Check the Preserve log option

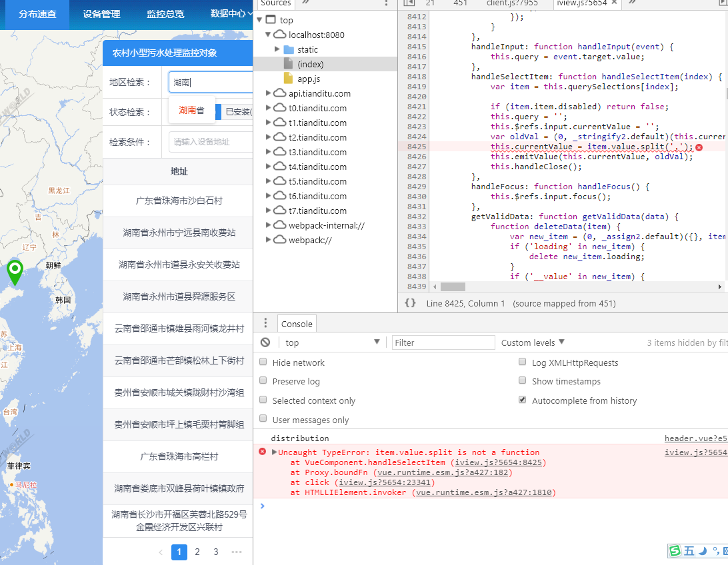263,381
